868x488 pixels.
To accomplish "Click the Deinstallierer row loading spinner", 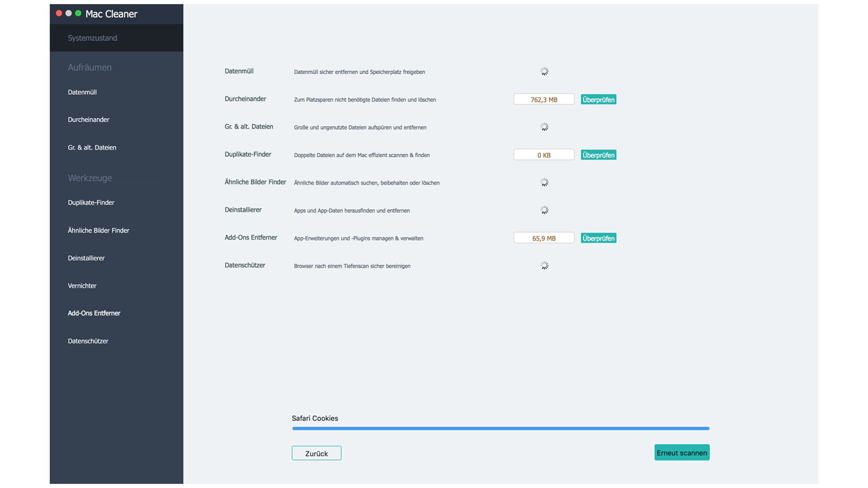I will (x=544, y=210).
